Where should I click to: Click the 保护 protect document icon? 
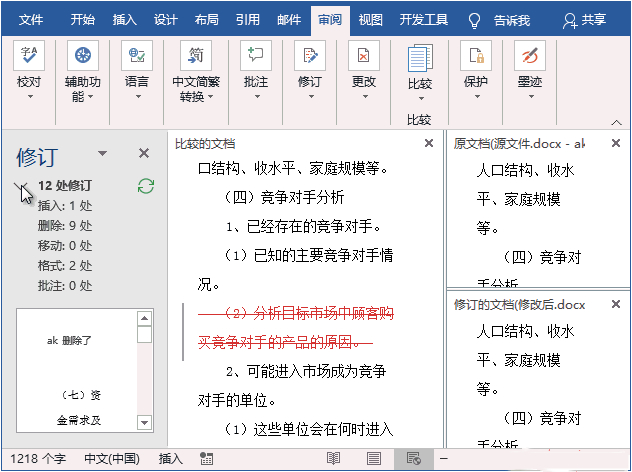click(x=475, y=56)
